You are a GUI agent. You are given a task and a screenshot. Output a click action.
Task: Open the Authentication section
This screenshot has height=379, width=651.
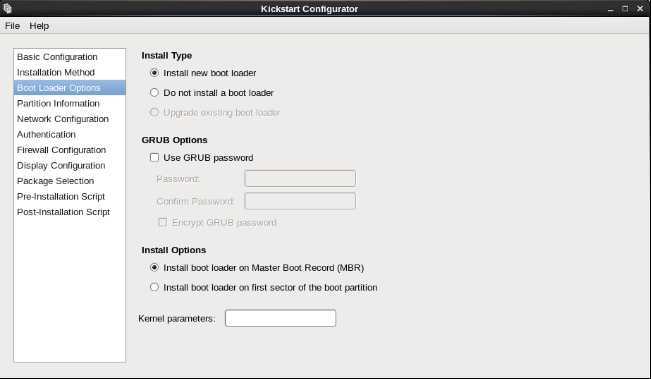click(69, 134)
